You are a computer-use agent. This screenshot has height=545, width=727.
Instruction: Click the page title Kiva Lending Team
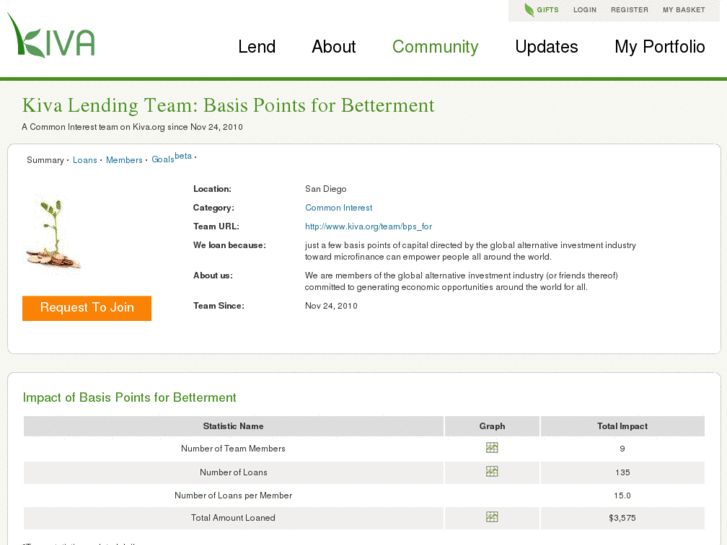[228, 105]
